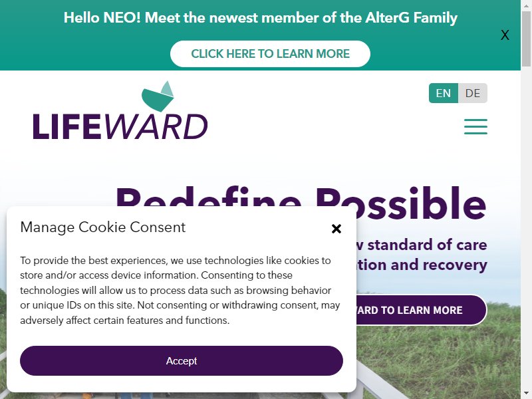
Task: Click the scrollbar down arrow
Action: [526, 395]
